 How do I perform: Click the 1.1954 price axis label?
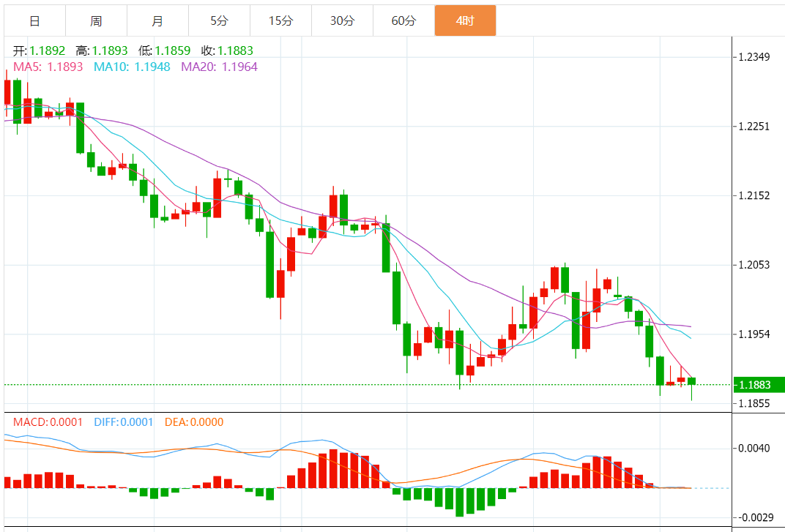pyautogui.click(x=754, y=334)
